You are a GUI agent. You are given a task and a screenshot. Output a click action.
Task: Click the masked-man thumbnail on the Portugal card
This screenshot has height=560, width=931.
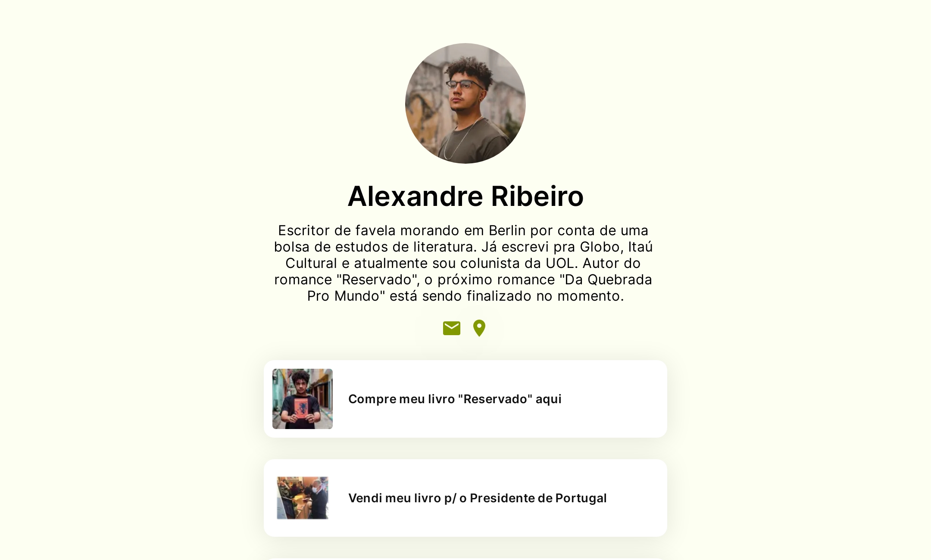[x=302, y=498]
